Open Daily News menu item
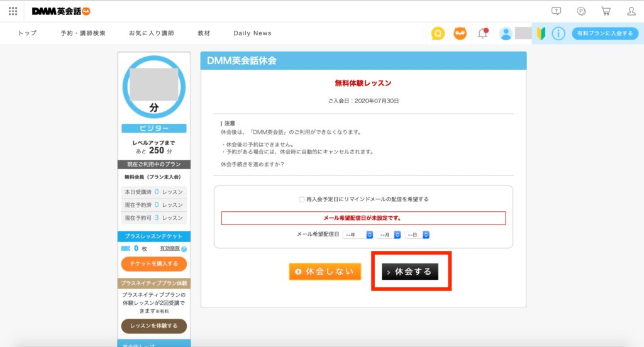 252,33
